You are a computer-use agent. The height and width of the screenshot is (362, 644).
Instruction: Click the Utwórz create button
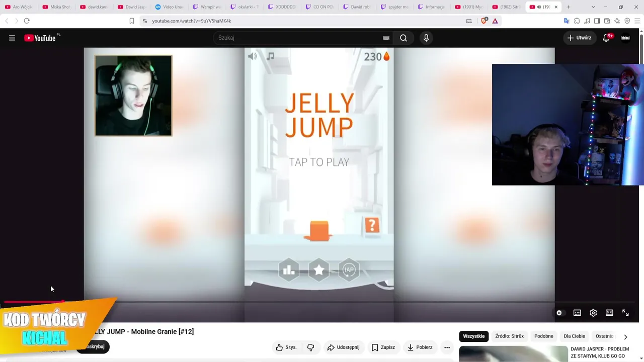coord(579,38)
